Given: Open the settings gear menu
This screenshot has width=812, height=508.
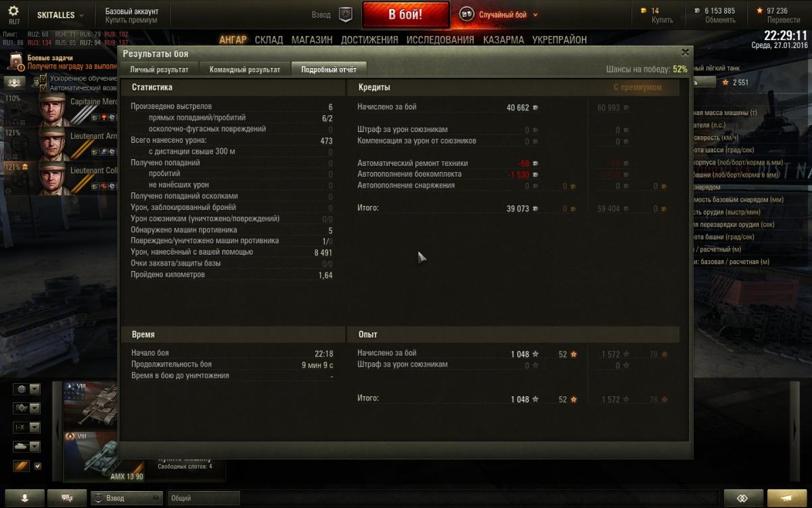Looking at the screenshot, I should (x=14, y=14).
